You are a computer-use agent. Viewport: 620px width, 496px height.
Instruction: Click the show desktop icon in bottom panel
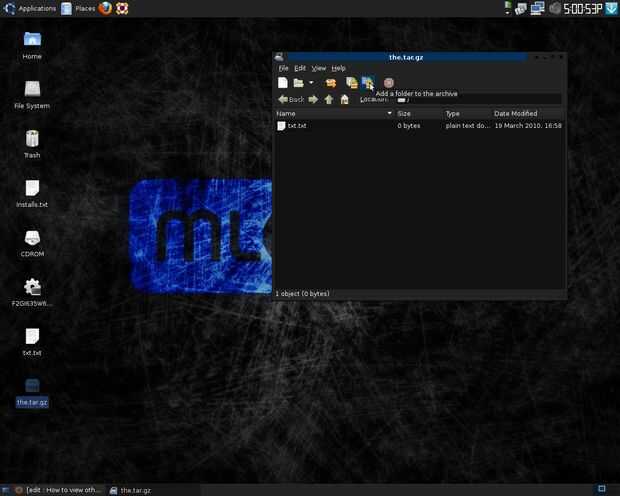coord(6,490)
